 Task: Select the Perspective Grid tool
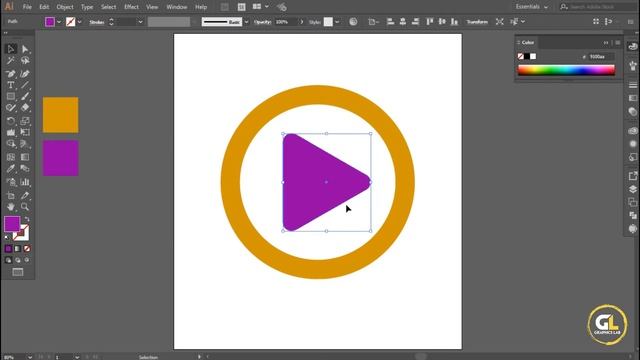[x=25, y=144]
